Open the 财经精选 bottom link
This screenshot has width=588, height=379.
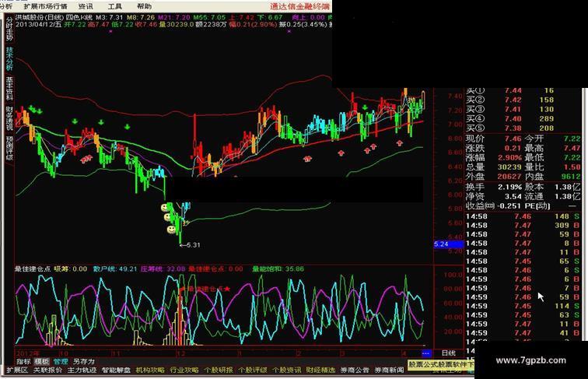320,370
